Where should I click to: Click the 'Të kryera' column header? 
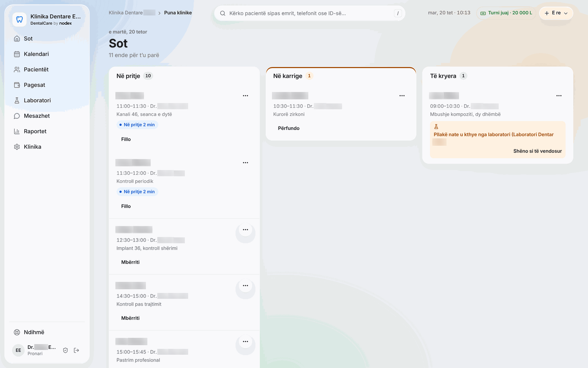443,76
